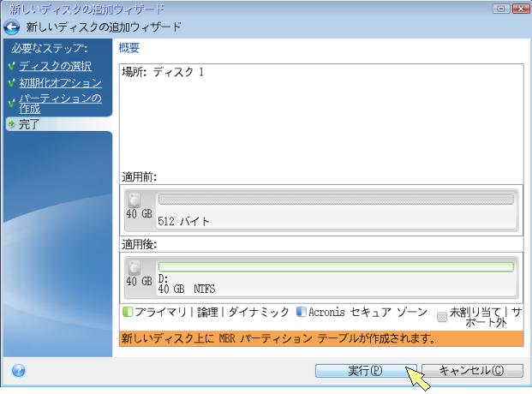The height and width of the screenshot is (394, 532).
Task: Click the キャンセル(C) button
Action: 472,370
